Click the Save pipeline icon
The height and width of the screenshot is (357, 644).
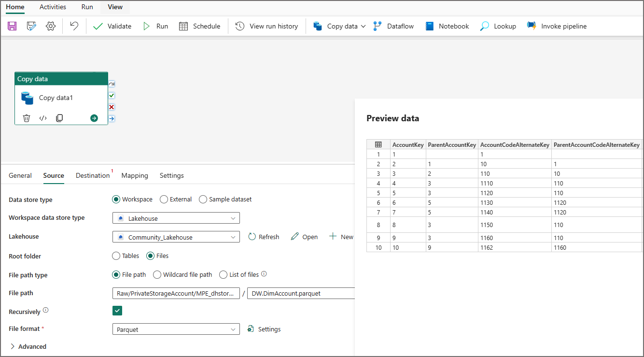12,26
